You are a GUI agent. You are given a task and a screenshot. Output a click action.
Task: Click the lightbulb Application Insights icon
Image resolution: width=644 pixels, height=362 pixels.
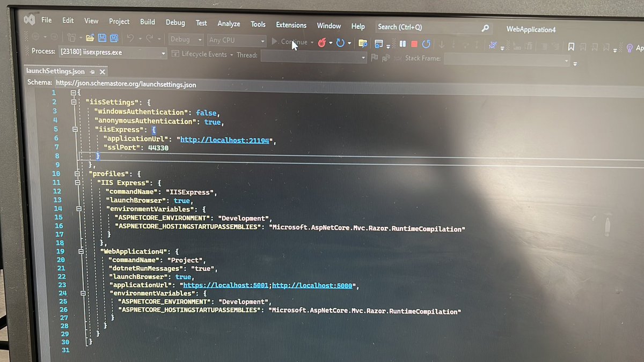pyautogui.click(x=630, y=48)
